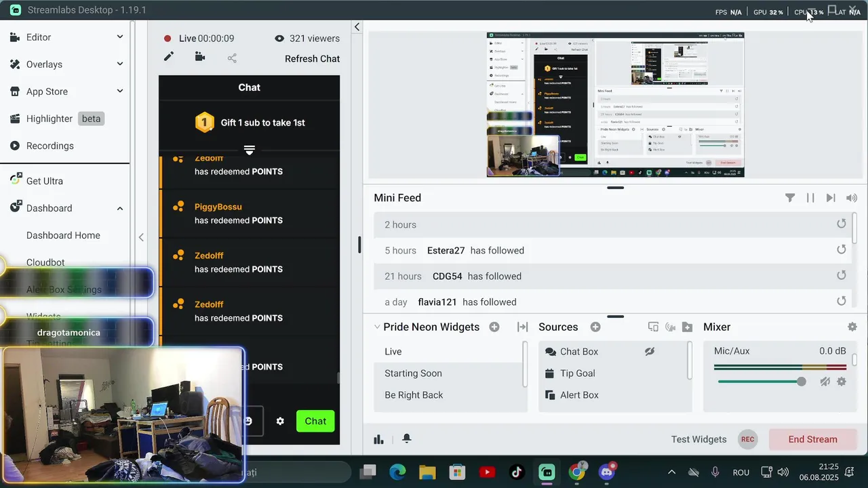Click the stream preview thumbnail
868x488 pixels.
coord(615,104)
